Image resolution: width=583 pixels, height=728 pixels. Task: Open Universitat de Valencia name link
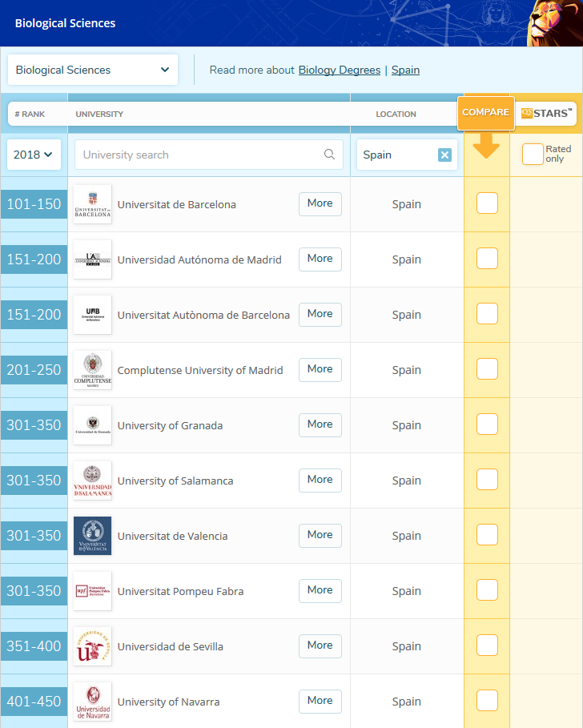(172, 537)
